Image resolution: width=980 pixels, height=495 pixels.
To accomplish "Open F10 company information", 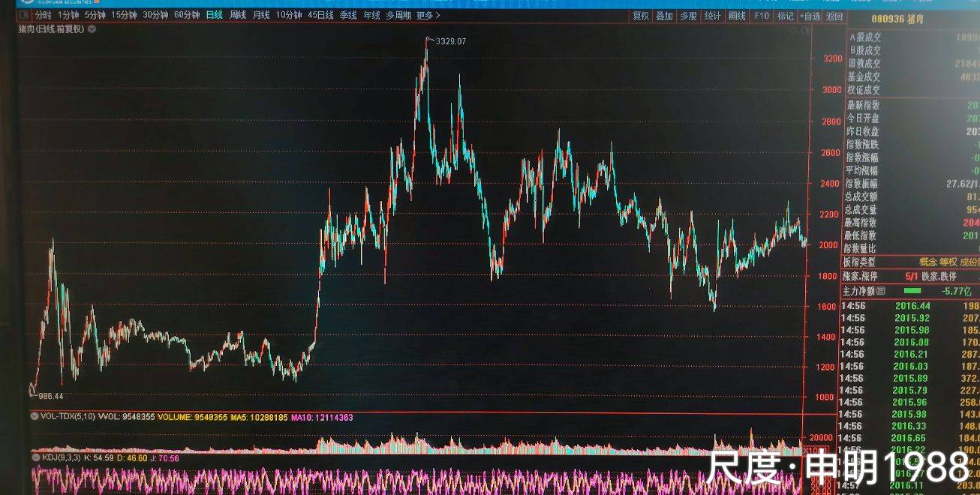I will (762, 16).
